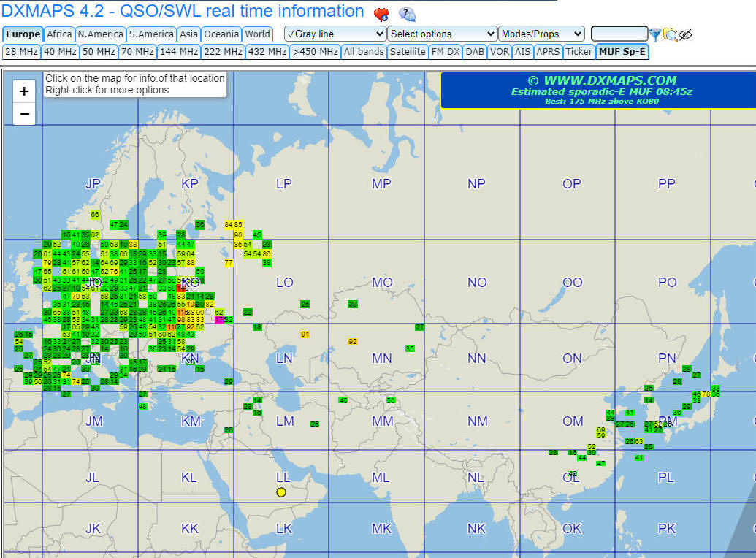This screenshot has height=558, width=756.
Task: Open the Satellite button
Action: tap(407, 52)
